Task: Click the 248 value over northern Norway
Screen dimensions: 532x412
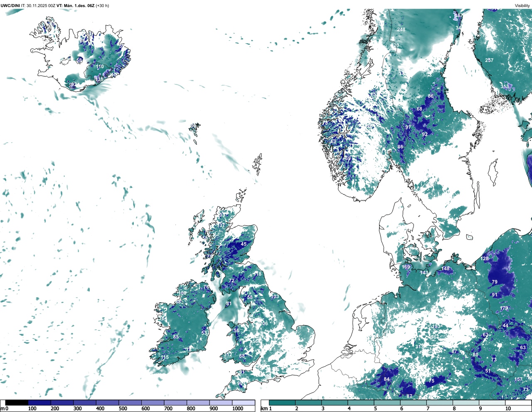Action: pyautogui.click(x=401, y=30)
